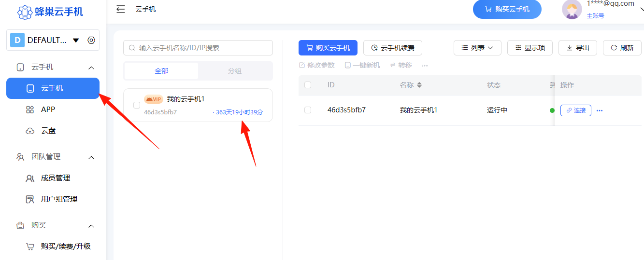Click the phone icon beside 云手机 section header
Image resolution: width=644 pixels, height=260 pixels.
coord(20,67)
